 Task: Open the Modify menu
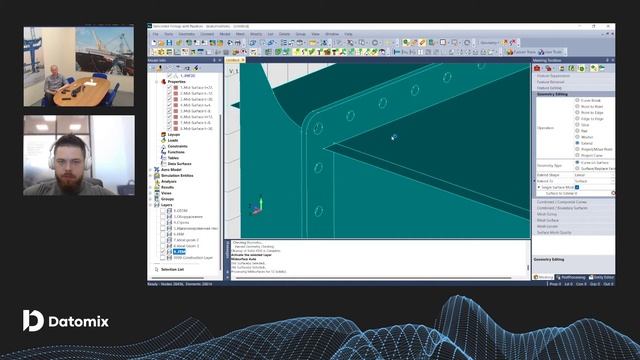tap(256, 34)
